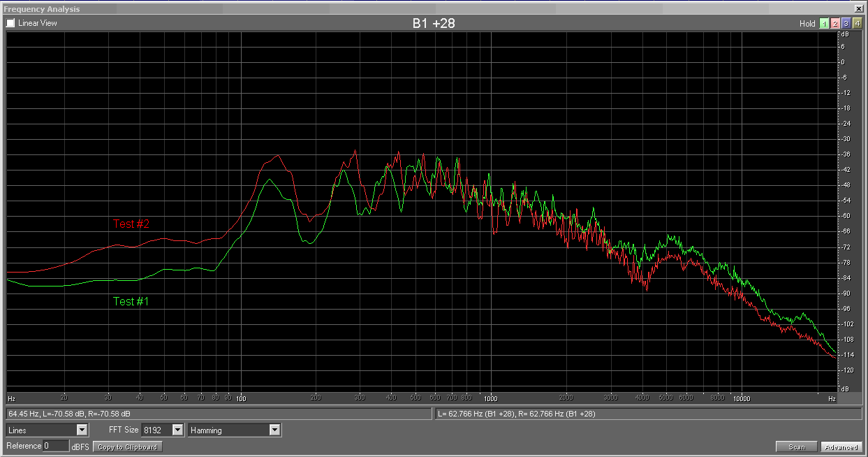Enable Hold 2 red snapshot button
The image size is (868, 457).
tap(835, 24)
